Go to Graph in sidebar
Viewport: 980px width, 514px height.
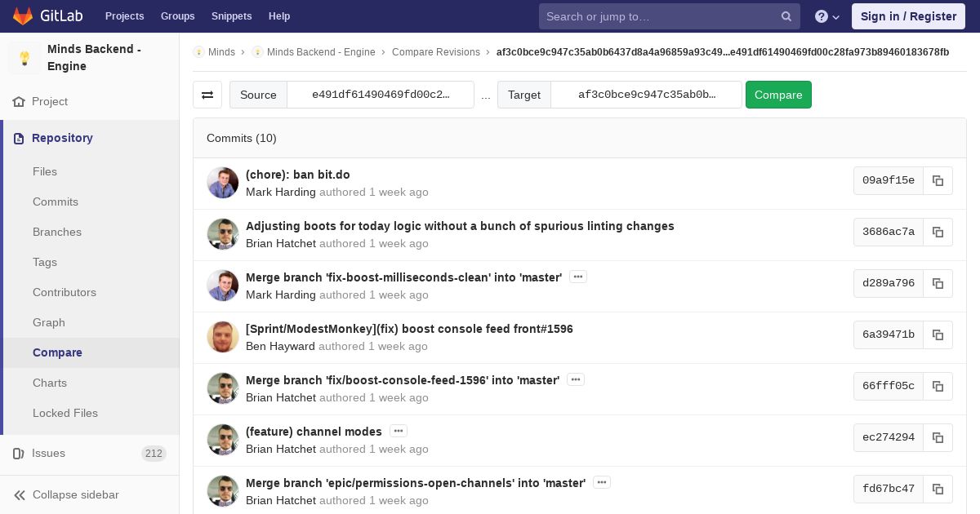tap(49, 323)
